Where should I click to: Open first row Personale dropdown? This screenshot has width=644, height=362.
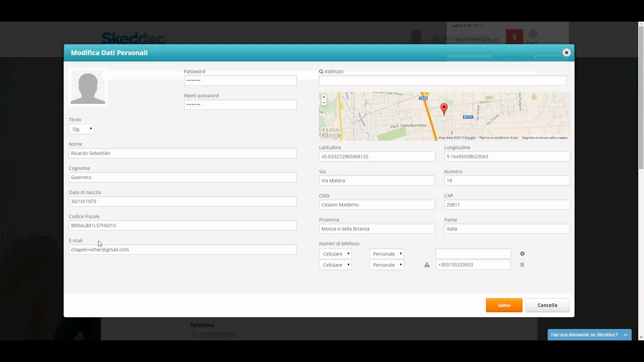pyautogui.click(x=386, y=254)
